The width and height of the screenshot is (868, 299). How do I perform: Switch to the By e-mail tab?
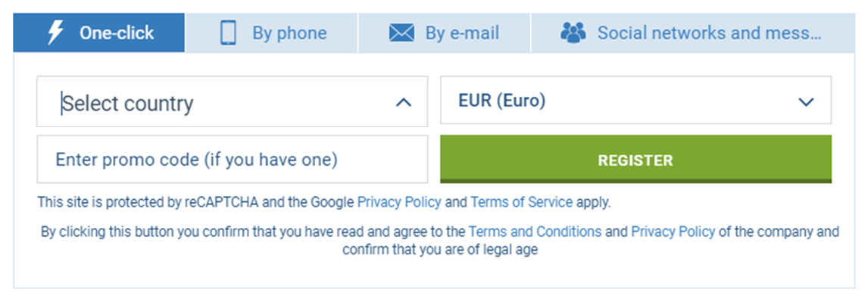pyautogui.click(x=445, y=33)
